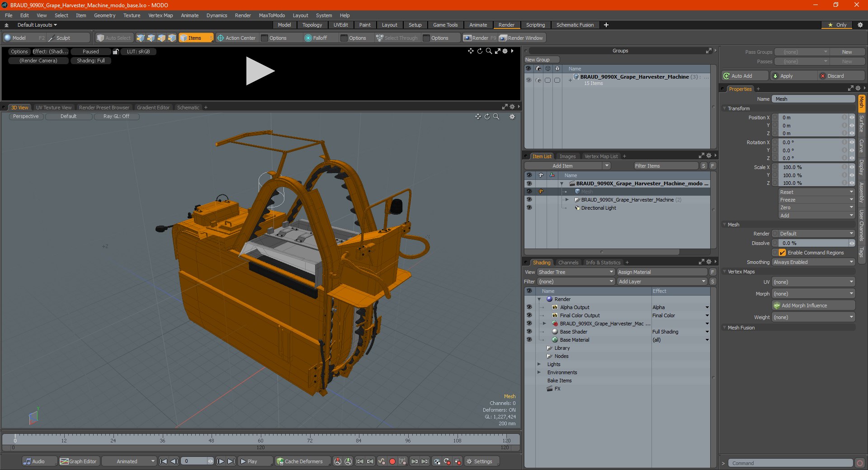The height and width of the screenshot is (470, 868).
Task: Switch to the UVEdit layout tab
Action: (340, 25)
